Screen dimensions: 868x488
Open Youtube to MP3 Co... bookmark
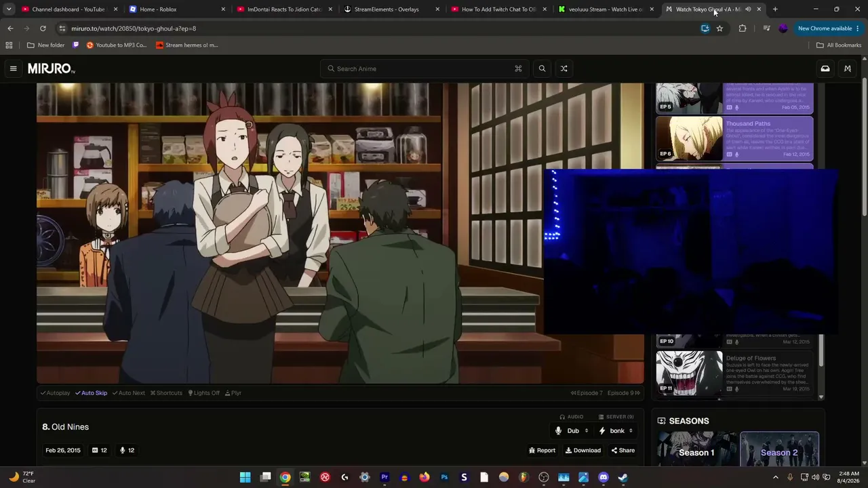pos(116,45)
